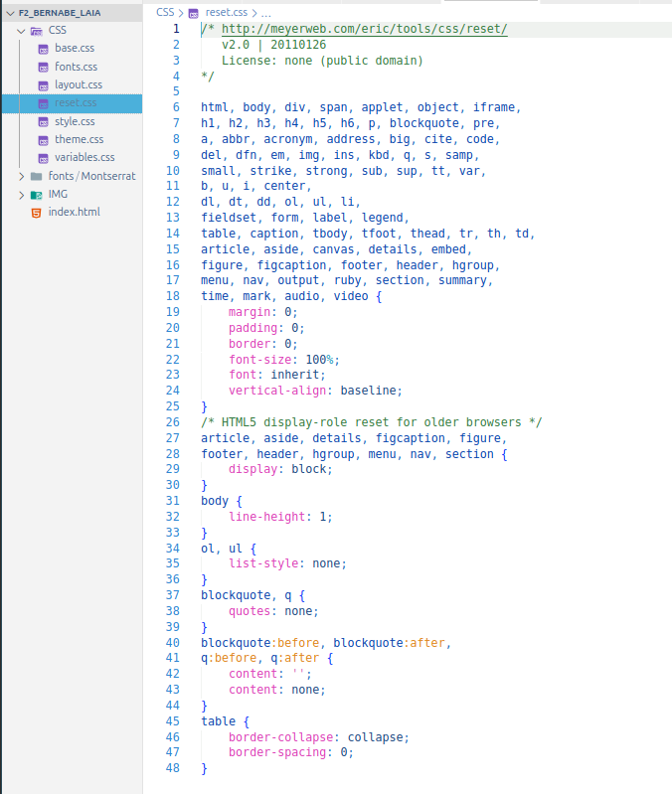Open the CSS breadcrumb segment
Screen dimensions: 672x794
point(164,13)
